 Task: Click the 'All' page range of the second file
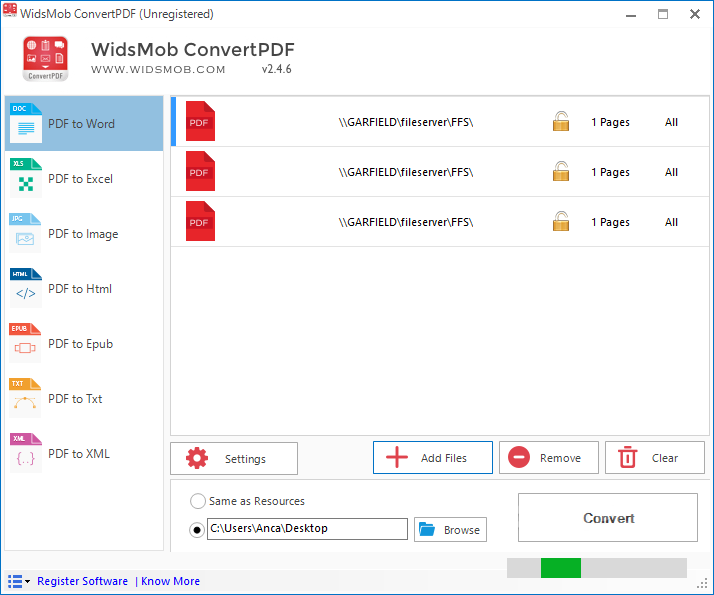coord(671,172)
